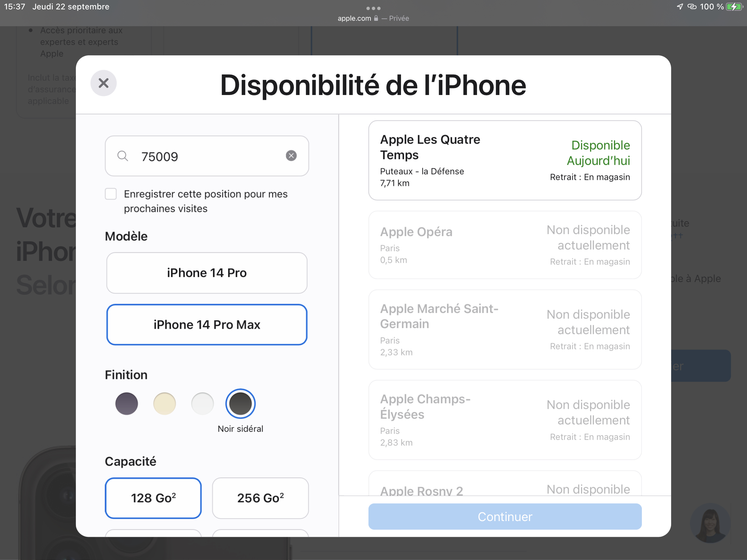Image resolution: width=747 pixels, height=560 pixels.
Task: Click the magnifying glass search icon
Action: (123, 156)
